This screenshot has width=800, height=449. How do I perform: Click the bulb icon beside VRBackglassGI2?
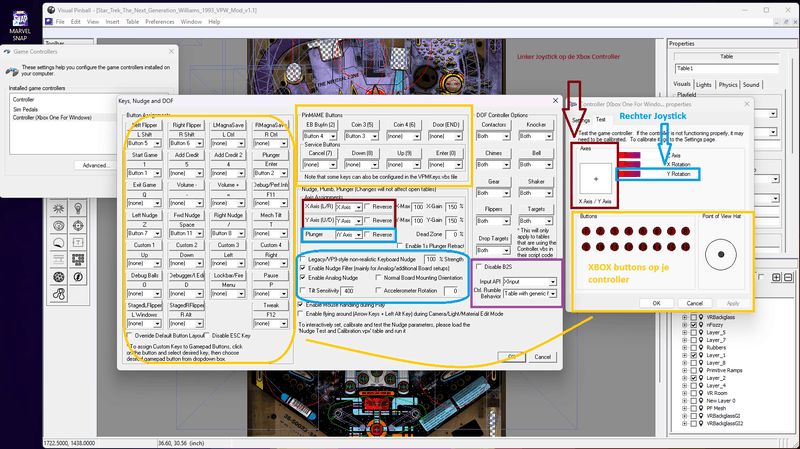pos(701,423)
